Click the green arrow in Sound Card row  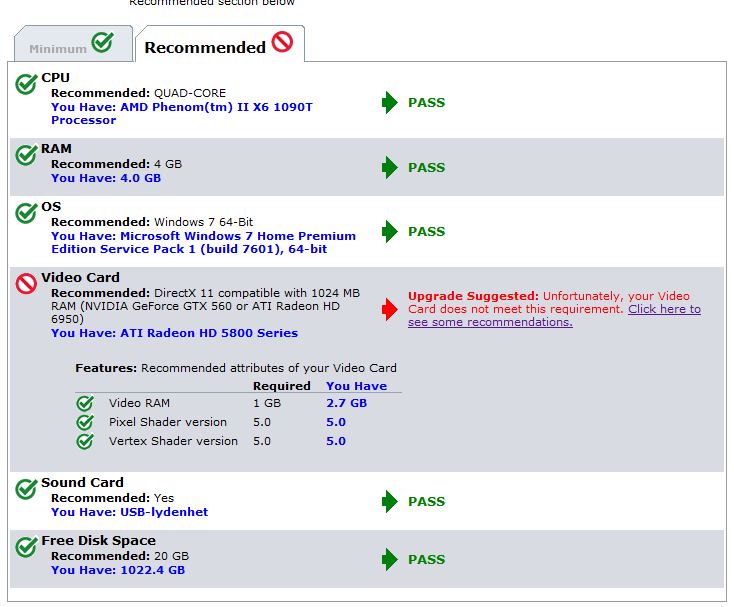[389, 501]
